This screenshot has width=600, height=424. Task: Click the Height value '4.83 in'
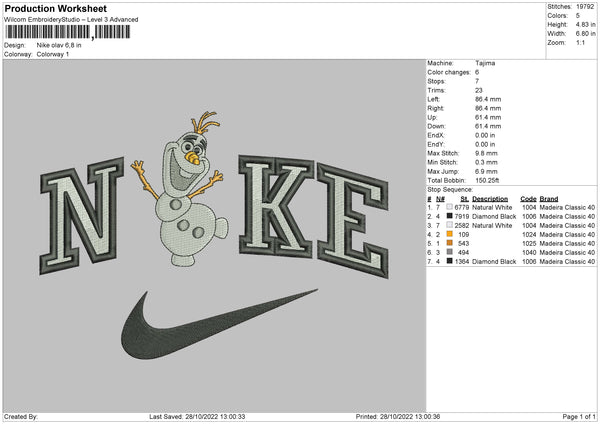click(x=585, y=24)
